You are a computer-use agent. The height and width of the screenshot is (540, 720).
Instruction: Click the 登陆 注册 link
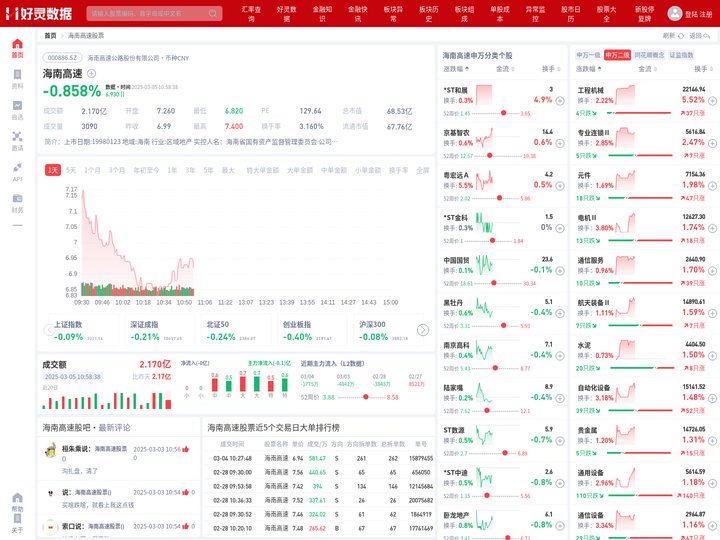click(x=698, y=14)
